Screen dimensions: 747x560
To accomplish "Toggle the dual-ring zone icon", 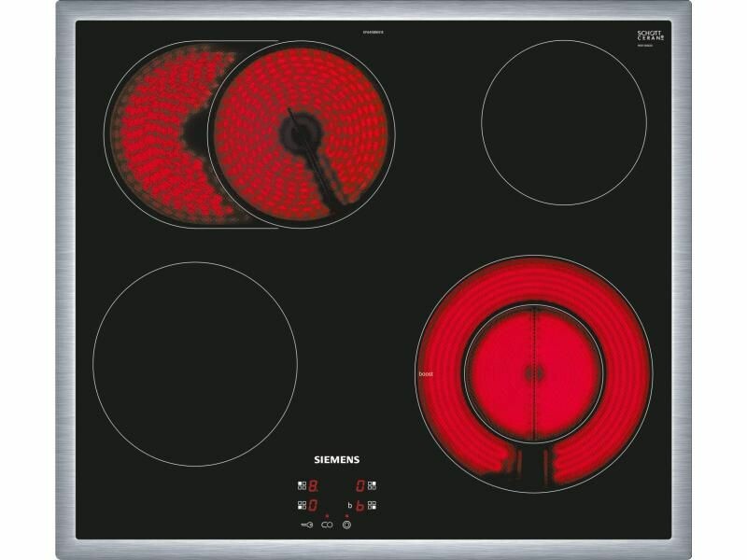I will coord(347,525).
